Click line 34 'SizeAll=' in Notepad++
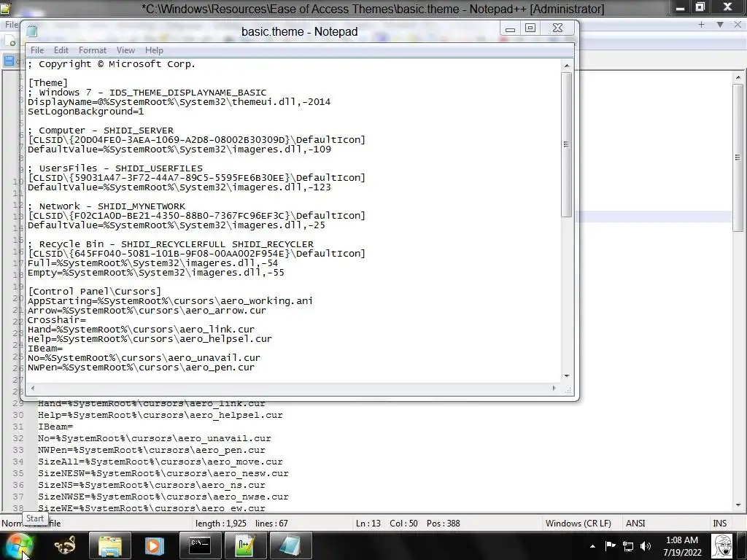 160,462
